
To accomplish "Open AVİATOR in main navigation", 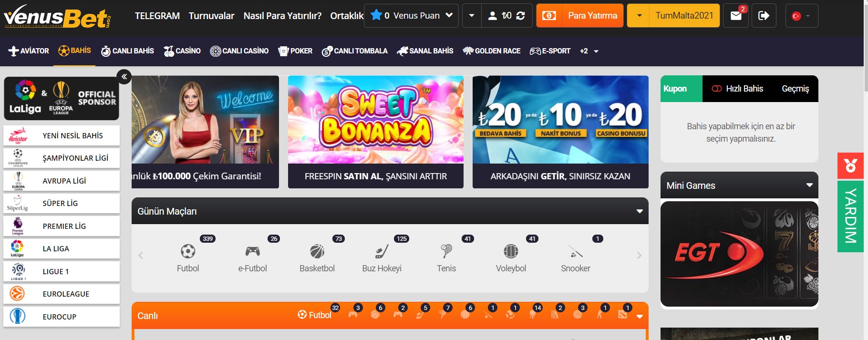I will click(29, 51).
